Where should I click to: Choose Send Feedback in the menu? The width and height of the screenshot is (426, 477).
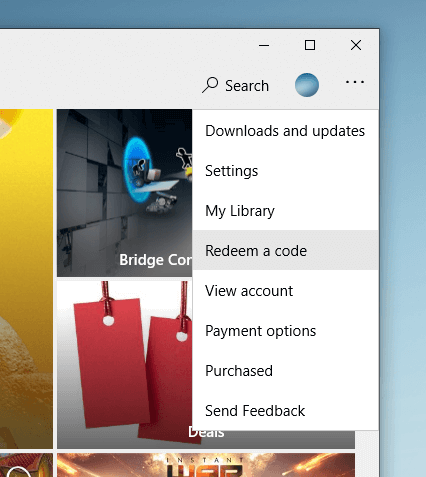(285, 411)
